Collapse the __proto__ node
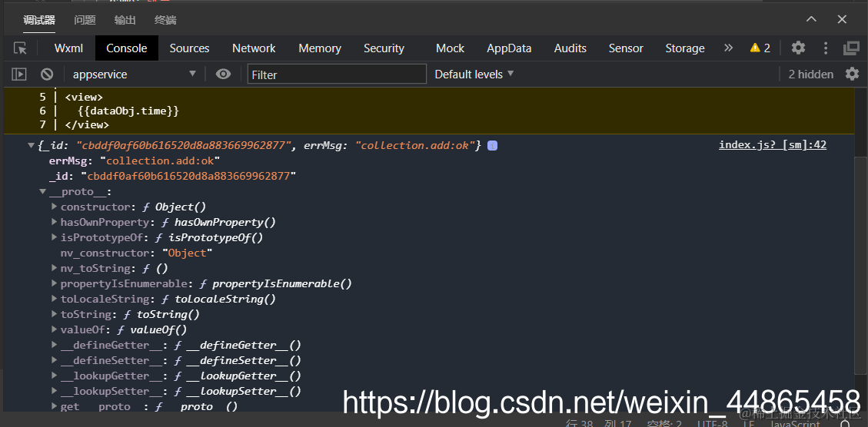The width and height of the screenshot is (868, 427). coord(42,191)
